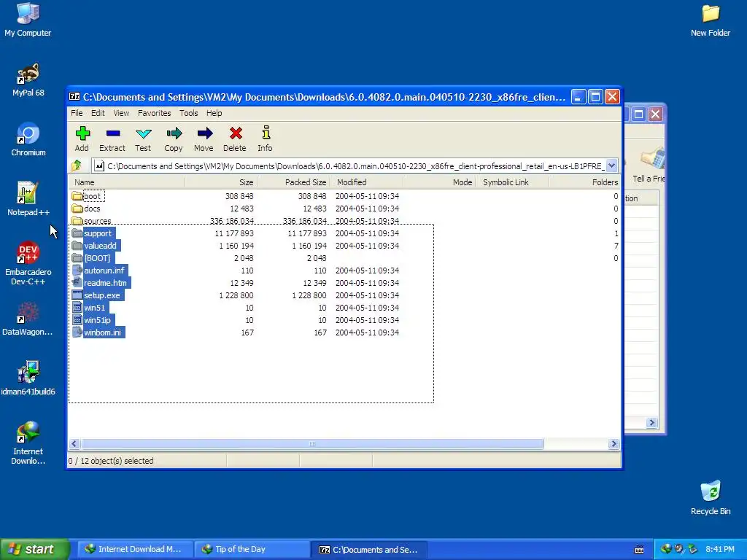
Task: Sort by Symbolic Link column header
Action: [x=513, y=182]
